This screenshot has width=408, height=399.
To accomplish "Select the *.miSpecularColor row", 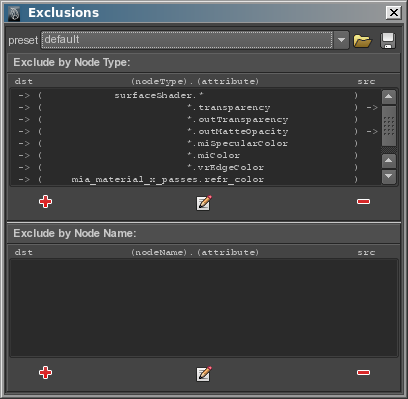I will click(x=196, y=144).
